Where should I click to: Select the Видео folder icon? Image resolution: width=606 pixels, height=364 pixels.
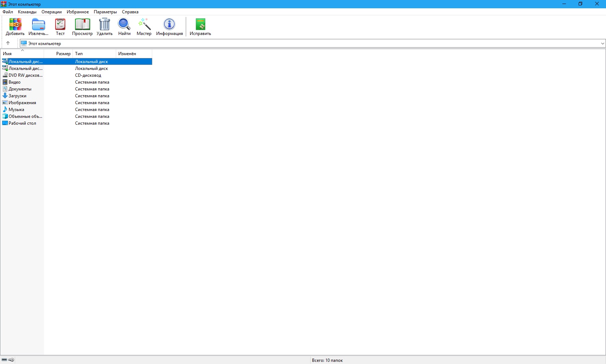(x=5, y=82)
